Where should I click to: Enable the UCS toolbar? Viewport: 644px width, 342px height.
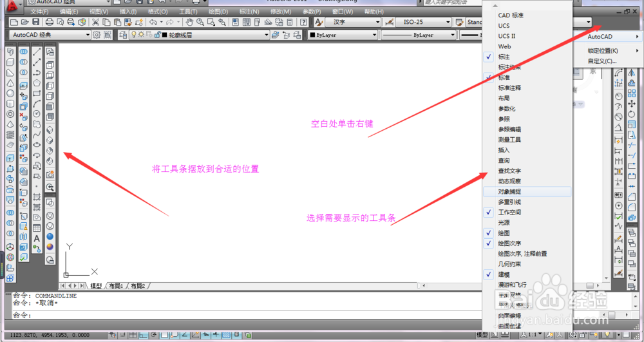point(527,26)
